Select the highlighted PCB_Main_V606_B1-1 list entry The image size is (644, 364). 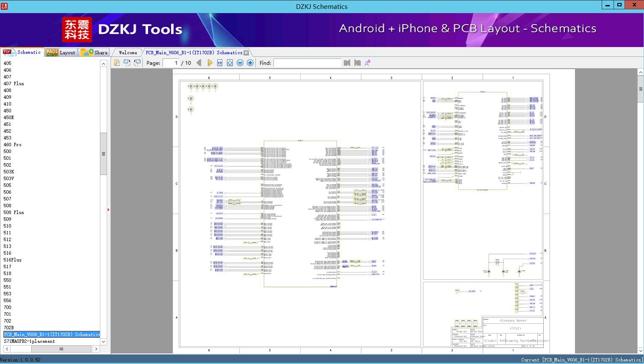pyautogui.click(x=52, y=334)
